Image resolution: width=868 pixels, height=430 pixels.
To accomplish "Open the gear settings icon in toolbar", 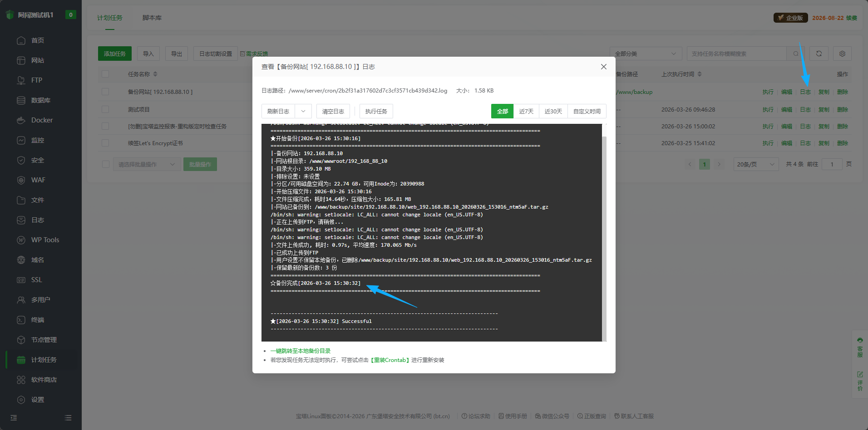I will (x=842, y=54).
